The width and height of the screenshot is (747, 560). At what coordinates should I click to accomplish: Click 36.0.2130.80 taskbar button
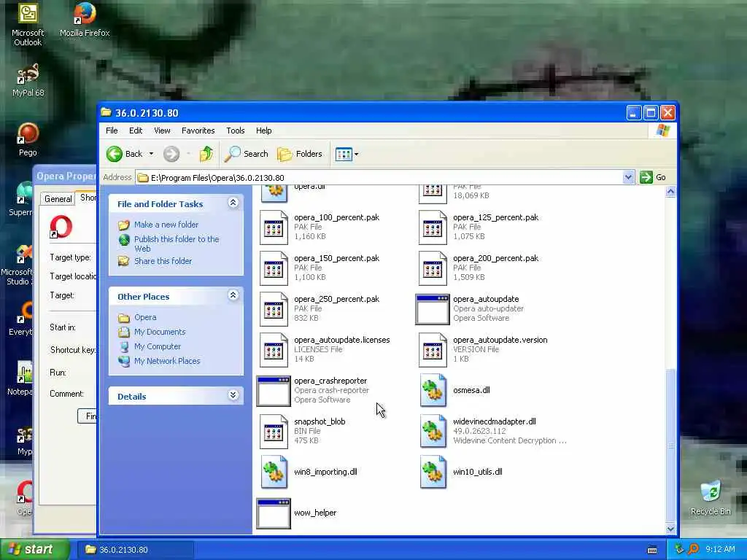pos(135,550)
